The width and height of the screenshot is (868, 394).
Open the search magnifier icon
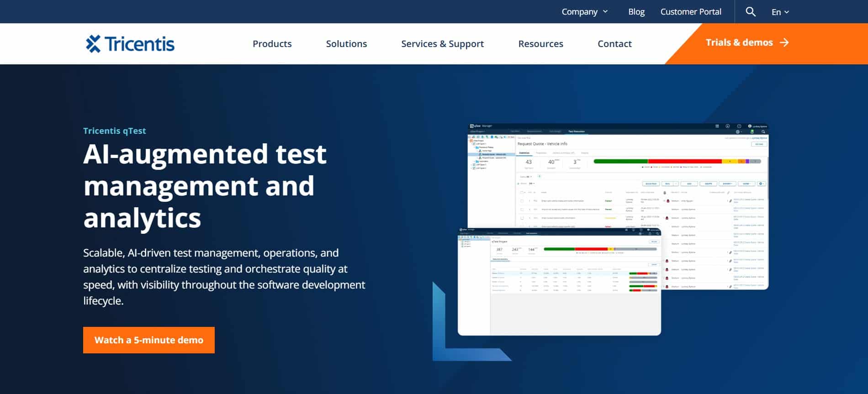coord(751,12)
